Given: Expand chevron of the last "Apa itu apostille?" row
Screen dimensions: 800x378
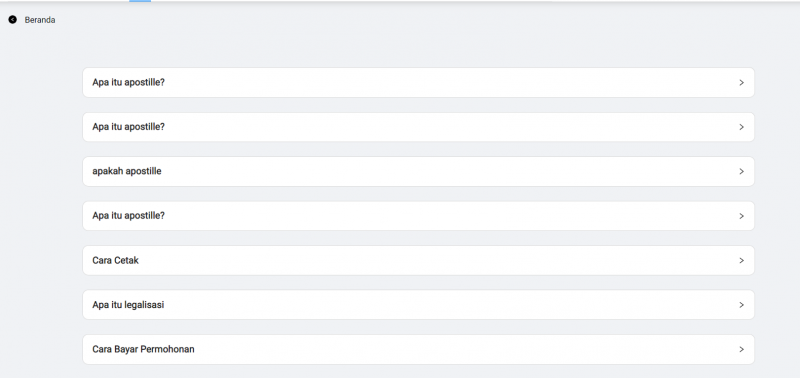Looking at the screenshot, I should click(741, 216).
